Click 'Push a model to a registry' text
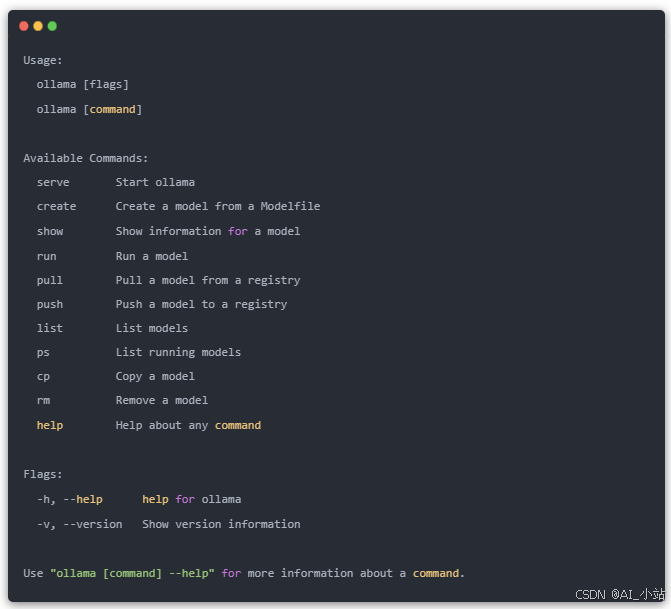Viewport: 671px width, 609px height. point(201,305)
